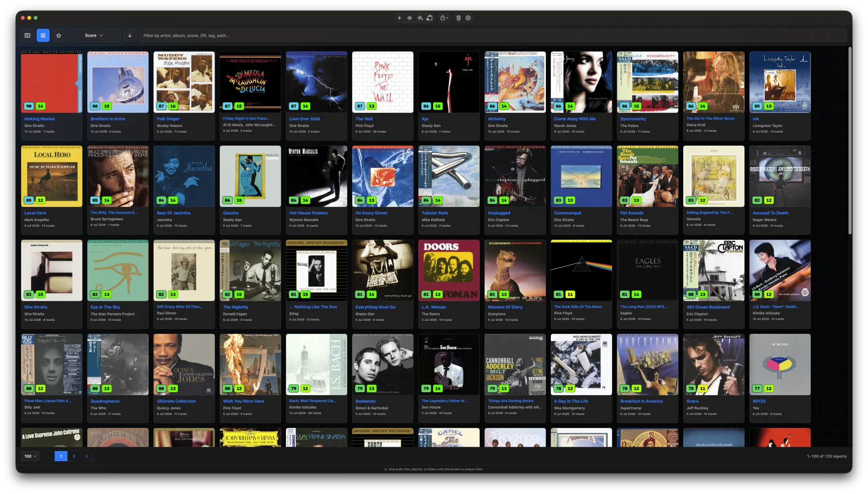This screenshot has height=494, width=868.
Task: Click the Aja album title
Action: pyautogui.click(x=425, y=119)
